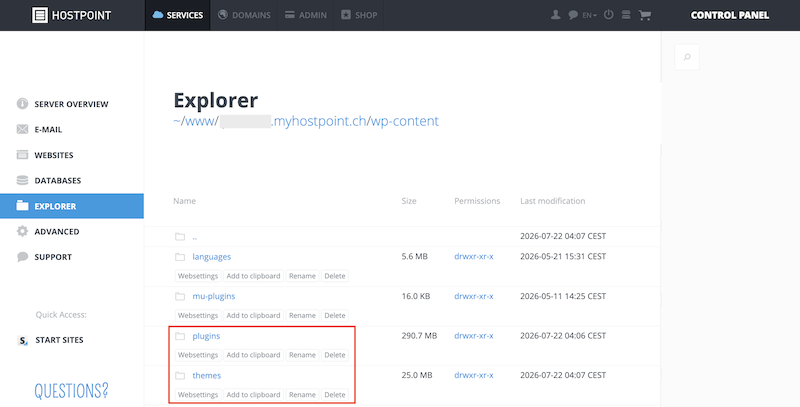Click the search box magnifier
Screen dimensions: 800x407
tap(687, 57)
